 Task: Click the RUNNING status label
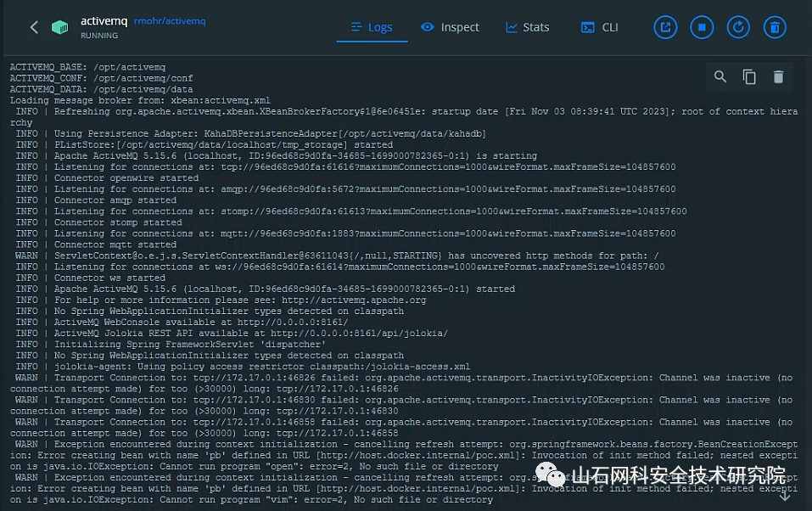(x=99, y=36)
